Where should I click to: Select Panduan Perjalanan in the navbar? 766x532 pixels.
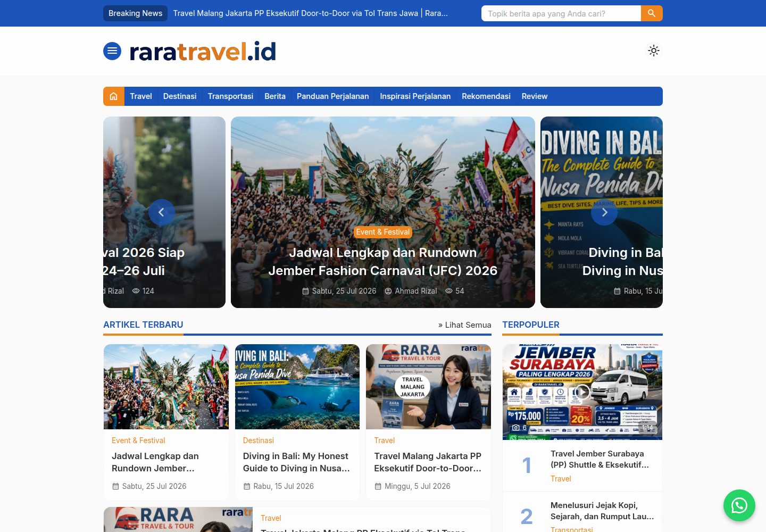coord(332,96)
